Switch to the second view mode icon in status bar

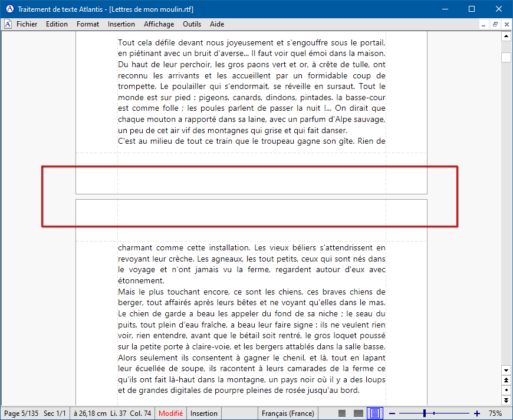(359, 414)
